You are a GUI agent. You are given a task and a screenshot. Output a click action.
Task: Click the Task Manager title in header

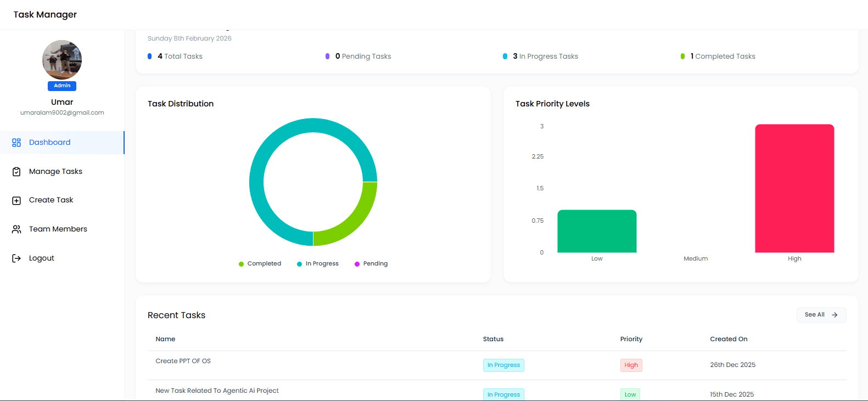click(x=45, y=15)
